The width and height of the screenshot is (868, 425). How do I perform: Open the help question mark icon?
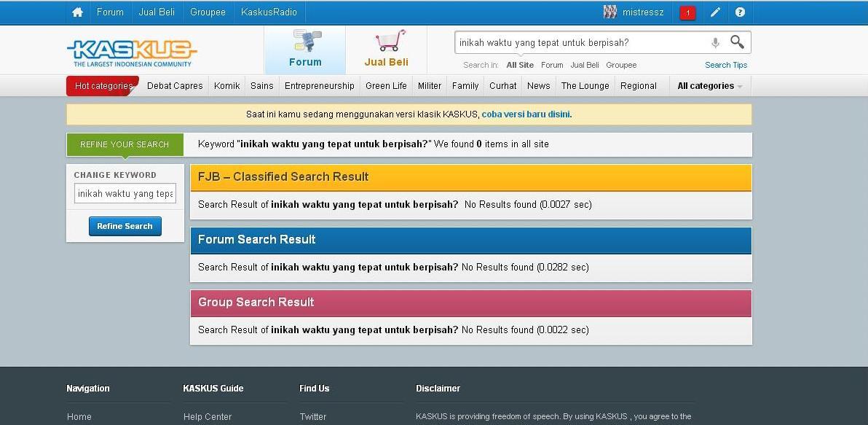(740, 12)
